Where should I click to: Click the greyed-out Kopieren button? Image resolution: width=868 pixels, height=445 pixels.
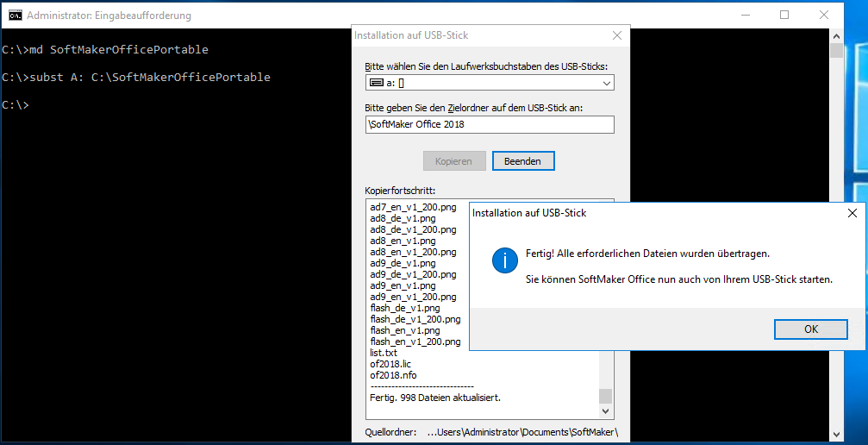click(454, 161)
